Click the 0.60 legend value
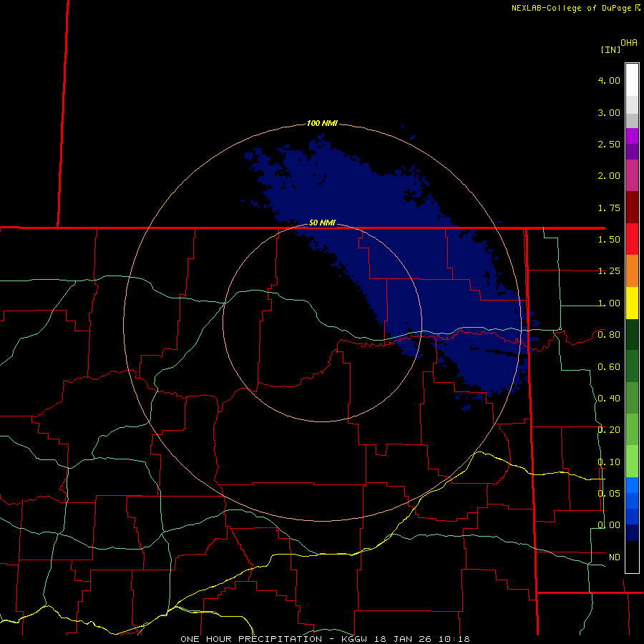This screenshot has width=644, height=644. click(609, 367)
